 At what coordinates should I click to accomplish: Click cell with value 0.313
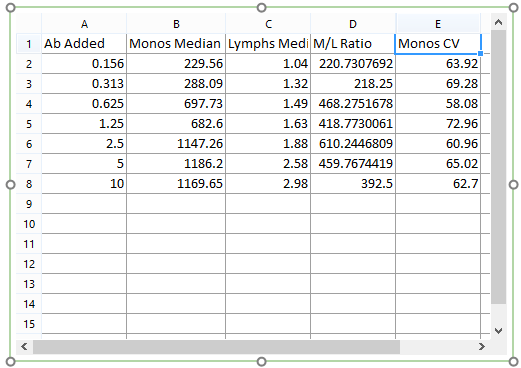(x=84, y=84)
